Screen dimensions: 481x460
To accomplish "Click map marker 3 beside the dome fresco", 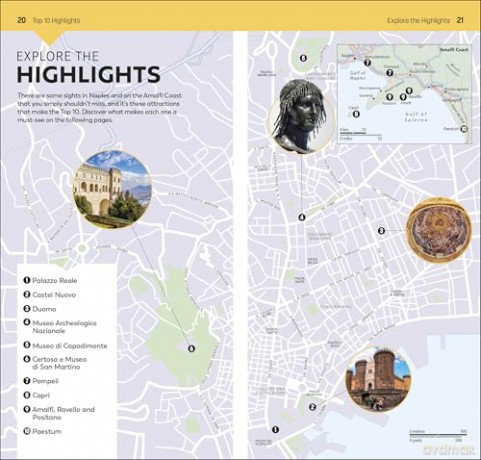I will click(x=381, y=230).
